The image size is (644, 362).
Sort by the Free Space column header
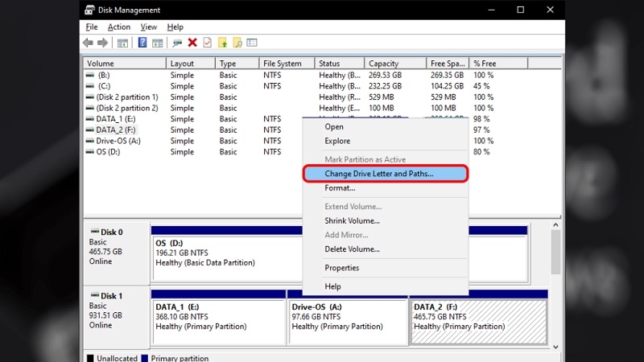tap(448, 64)
